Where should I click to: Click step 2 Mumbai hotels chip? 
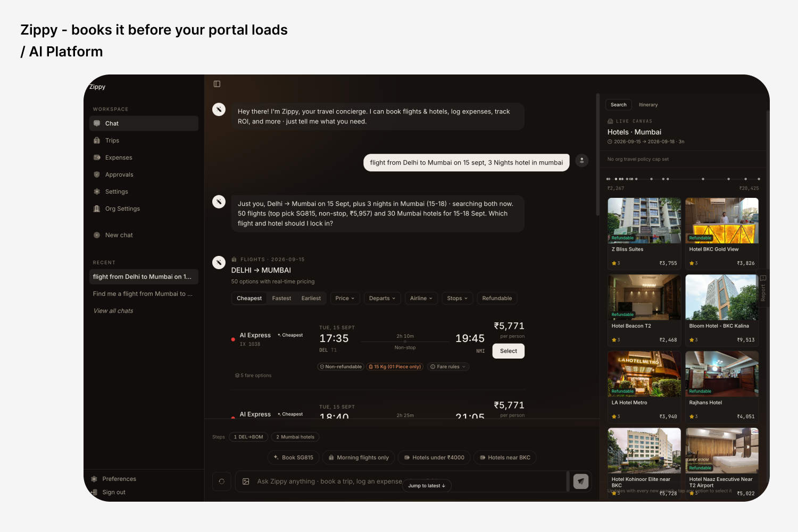tap(295, 437)
